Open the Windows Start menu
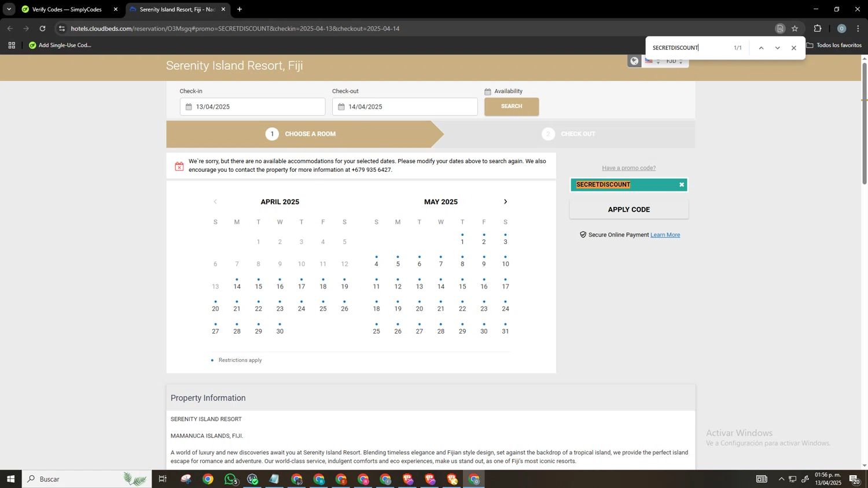Viewport: 868px width, 488px height. pyautogui.click(x=10, y=479)
